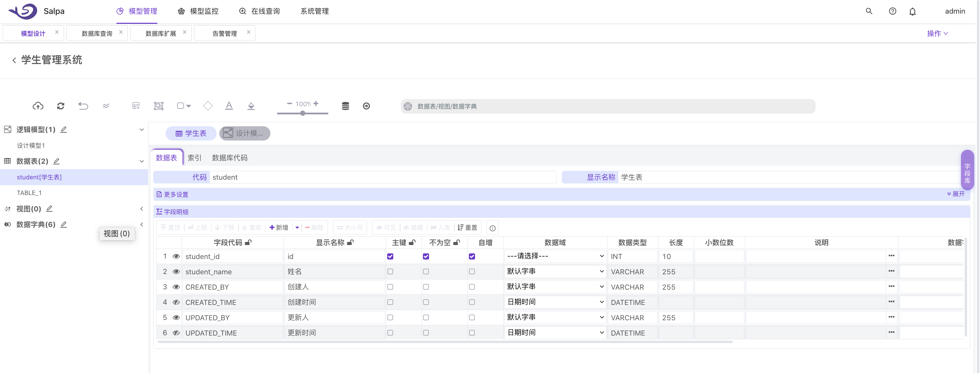The width and height of the screenshot is (980, 373).
Task: Open ellipsis for student_id description
Action: click(891, 256)
